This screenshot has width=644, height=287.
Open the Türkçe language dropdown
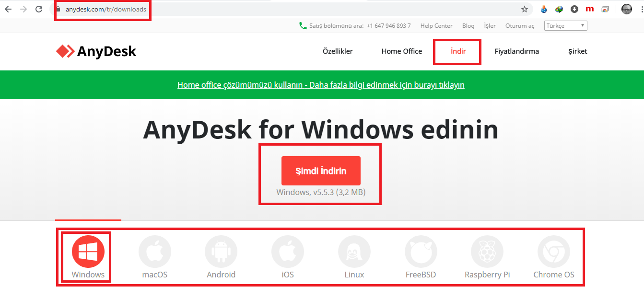(x=566, y=26)
